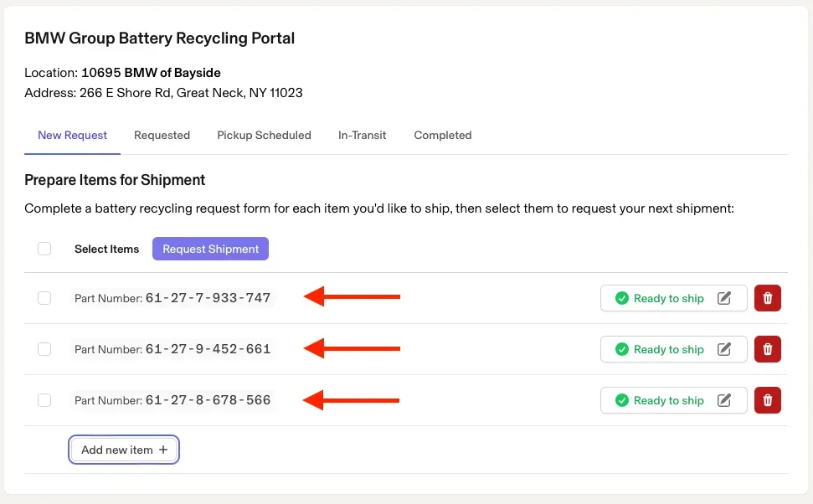Switch to the New Request tab
Image resolution: width=813 pixels, height=504 pixels.
[72, 136]
